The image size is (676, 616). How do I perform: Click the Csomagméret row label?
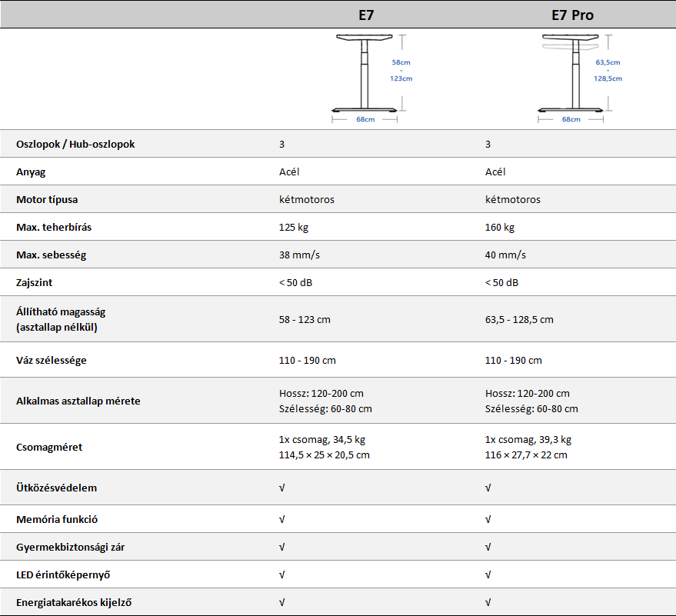click(x=49, y=448)
